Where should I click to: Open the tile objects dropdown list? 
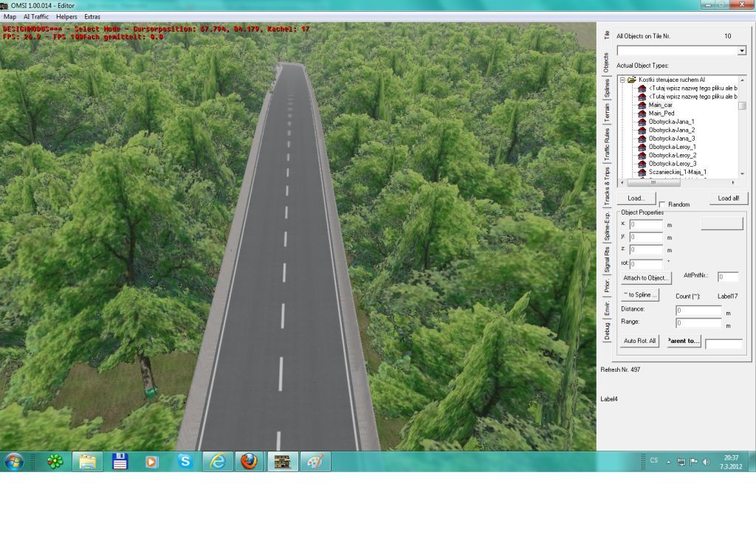[742, 51]
